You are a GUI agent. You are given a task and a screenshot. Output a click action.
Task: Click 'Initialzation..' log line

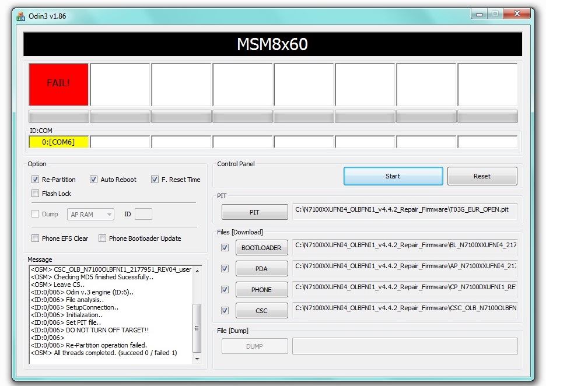(x=66, y=315)
